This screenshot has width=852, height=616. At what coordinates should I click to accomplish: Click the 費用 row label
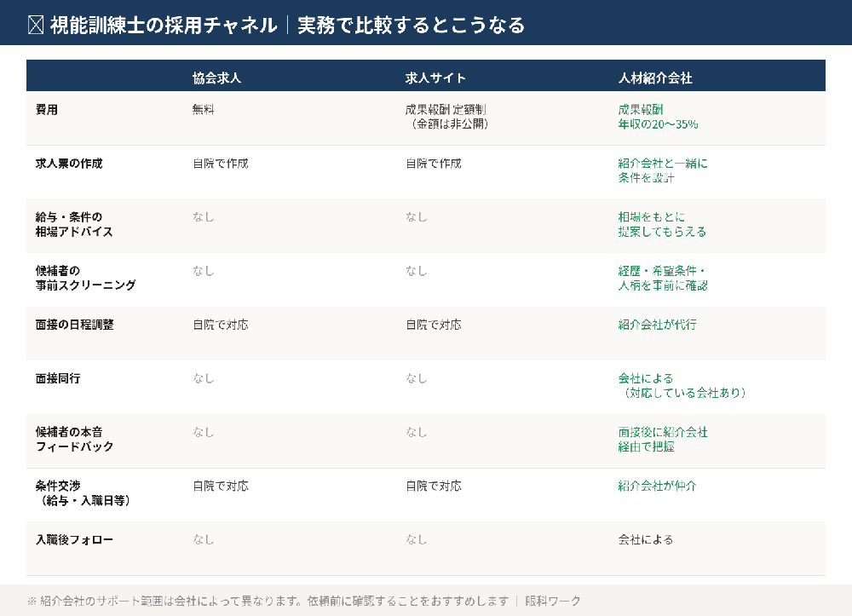[45, 109]
